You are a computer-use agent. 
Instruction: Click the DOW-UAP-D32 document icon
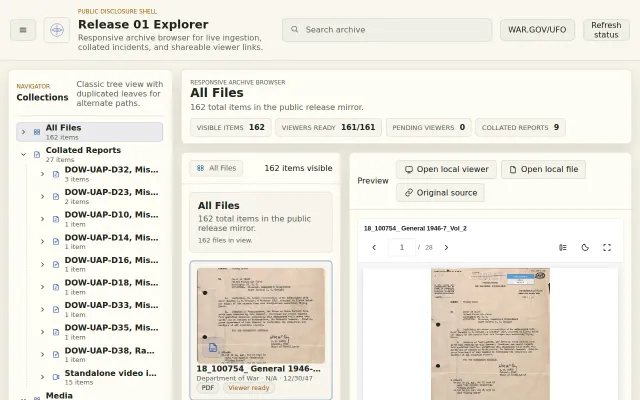pyautogui.click(x=56, y=174)
